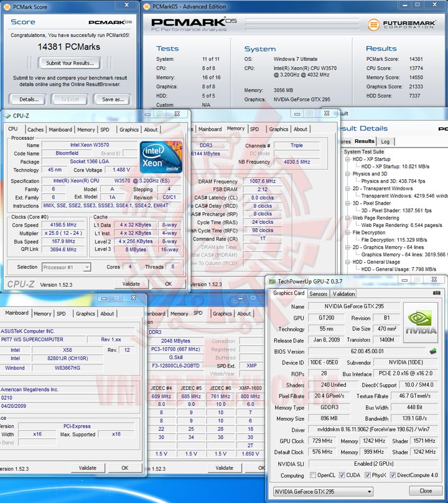Click Validate in the CPU-Z SPD window
This screenshot has height=503, width=448.
click(225, 468)
